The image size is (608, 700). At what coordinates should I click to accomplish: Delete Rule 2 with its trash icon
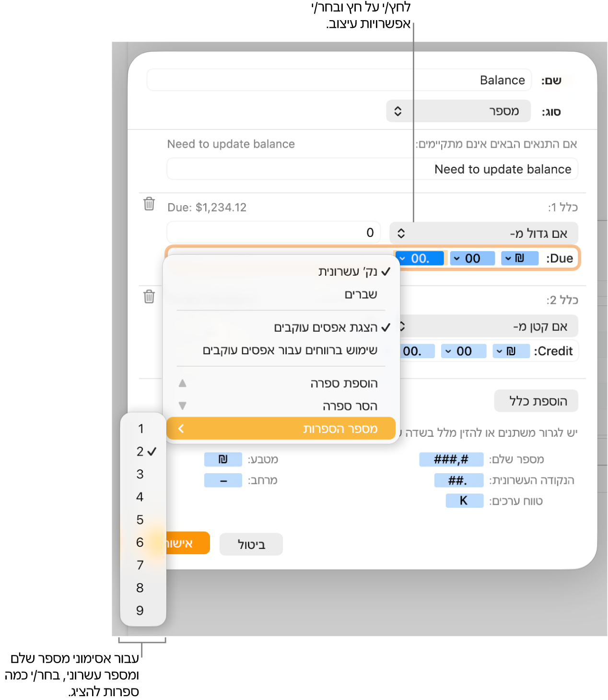click(149, 296)
